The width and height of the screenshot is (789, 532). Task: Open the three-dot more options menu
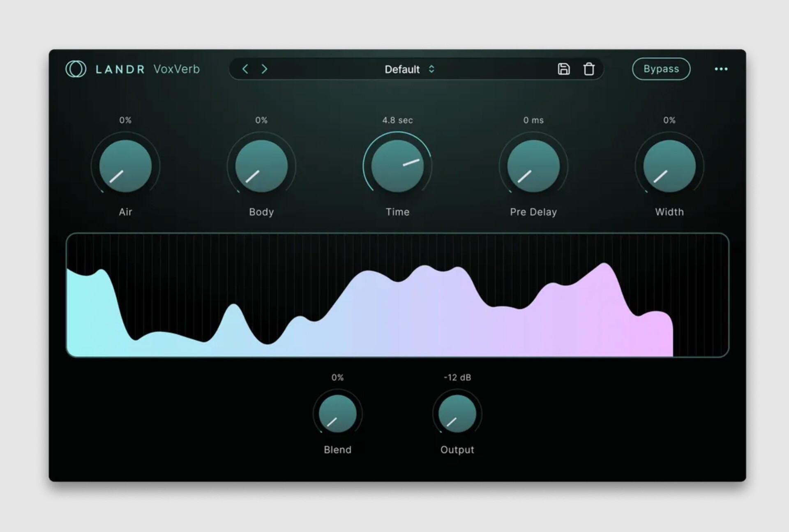coord(721,69)
